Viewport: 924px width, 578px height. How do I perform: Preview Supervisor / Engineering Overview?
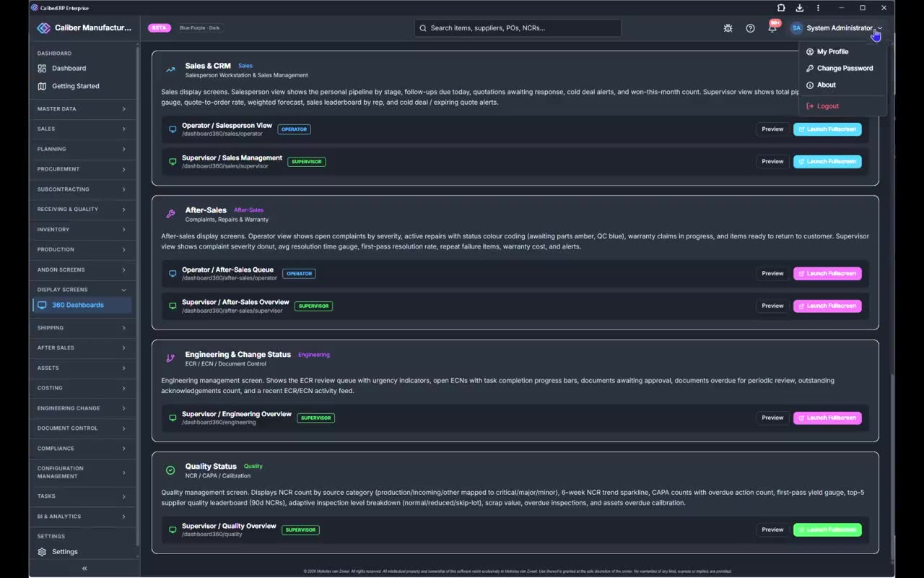772,418
